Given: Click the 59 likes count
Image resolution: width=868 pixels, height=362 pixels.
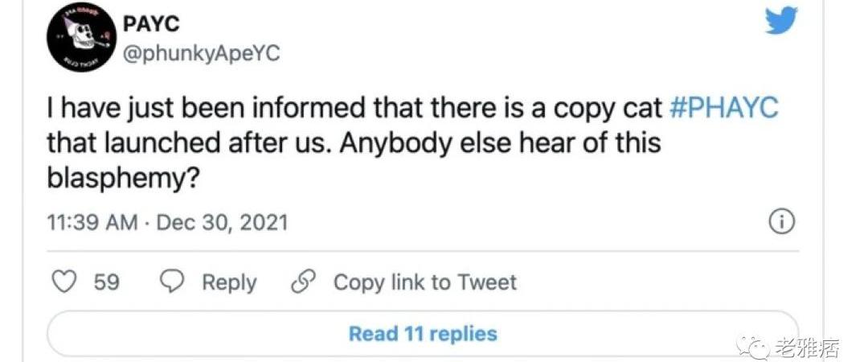Looking at the screenshot, I should pos(107,282).
